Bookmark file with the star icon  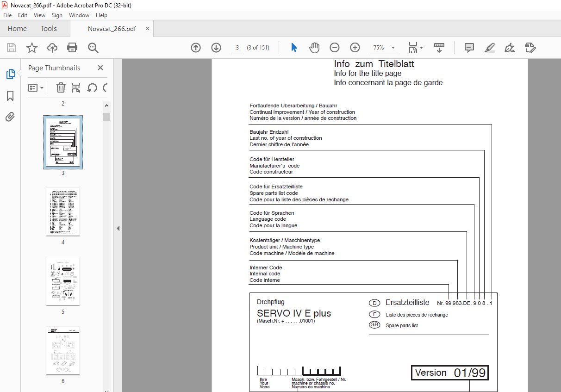tap(31, 48)
